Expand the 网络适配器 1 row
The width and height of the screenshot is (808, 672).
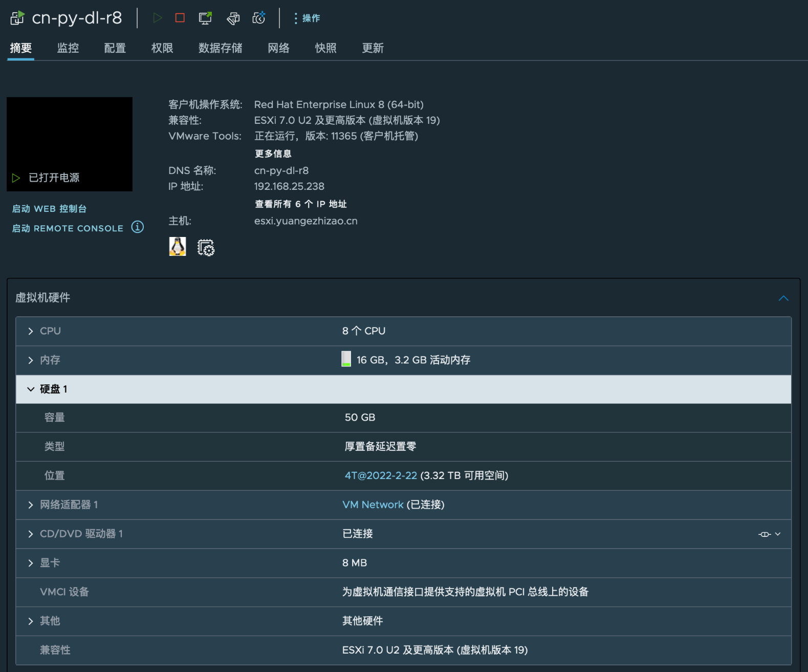click(x=31, y=505)
